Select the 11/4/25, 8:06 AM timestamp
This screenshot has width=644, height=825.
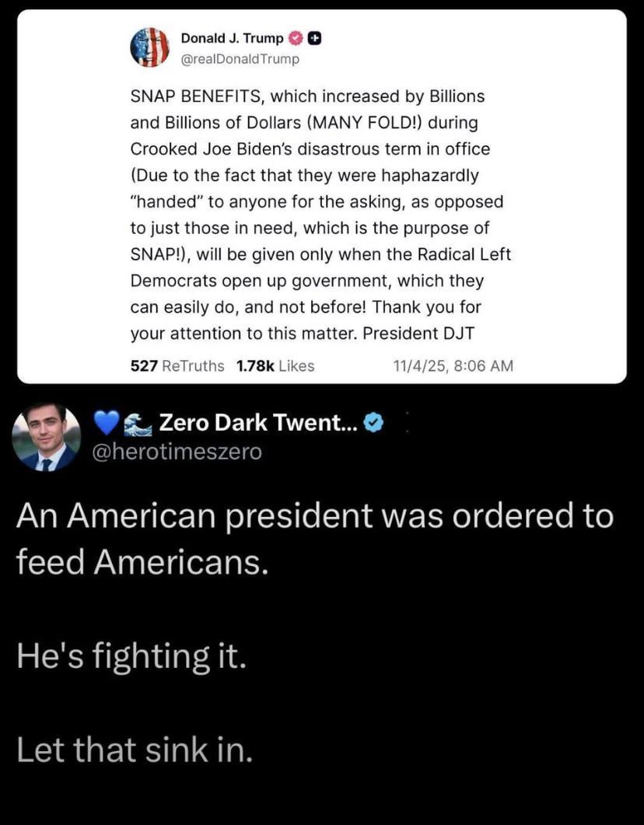coord(454,365)
